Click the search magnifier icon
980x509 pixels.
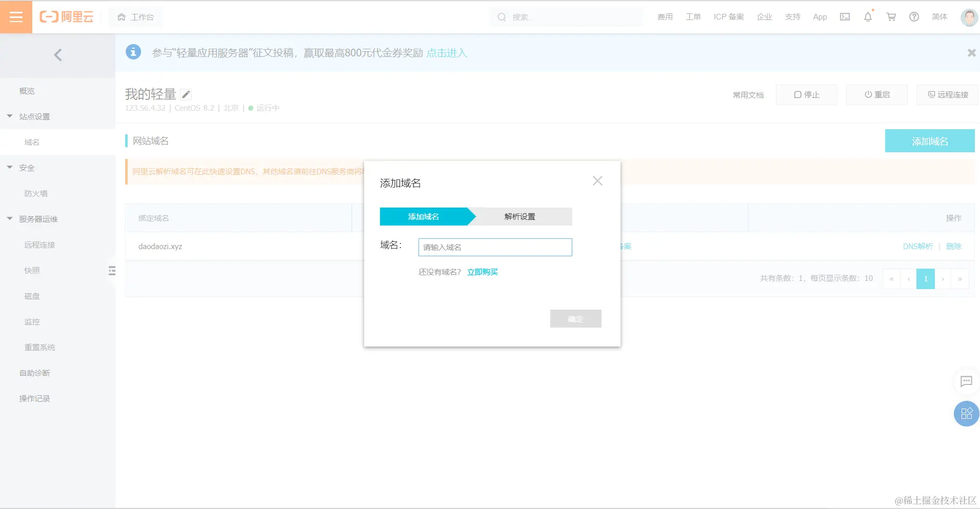coord(501,17)
